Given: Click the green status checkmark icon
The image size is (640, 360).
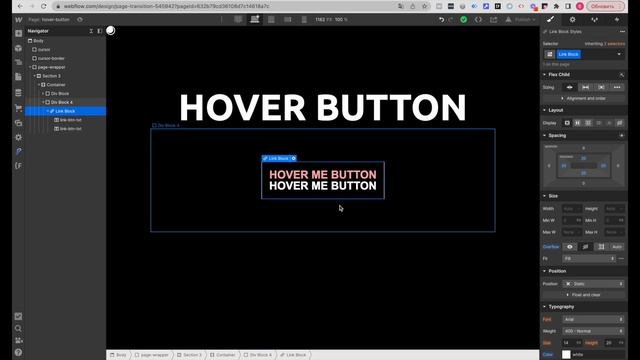Looking at the screenshot, I should pos(464,20).
